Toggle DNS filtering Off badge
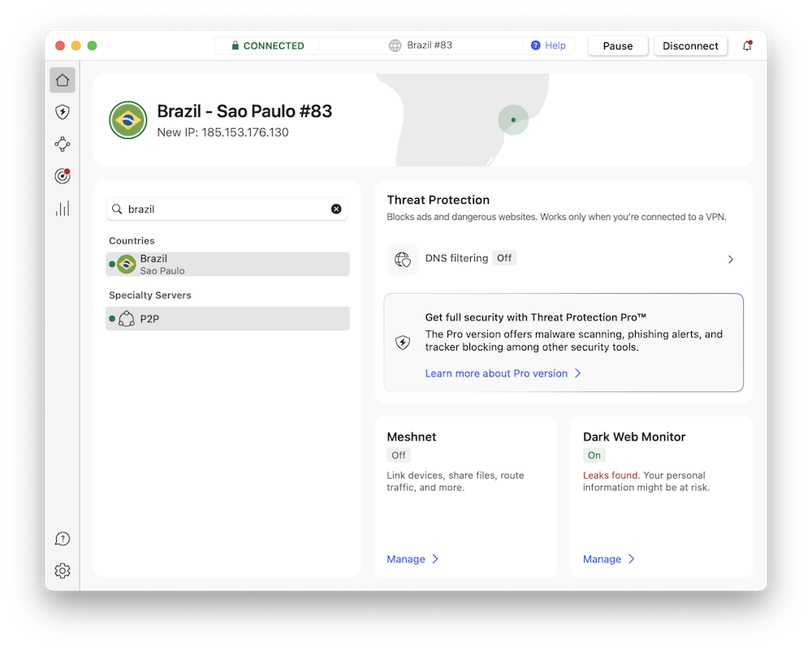Screen dimensions: 812x650 click(x=504, y=258)
